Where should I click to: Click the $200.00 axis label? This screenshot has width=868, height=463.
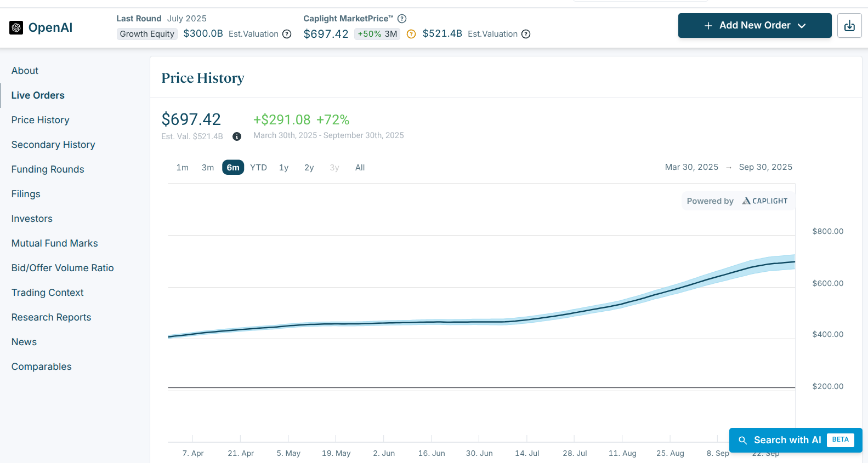[x=828, y=386]
